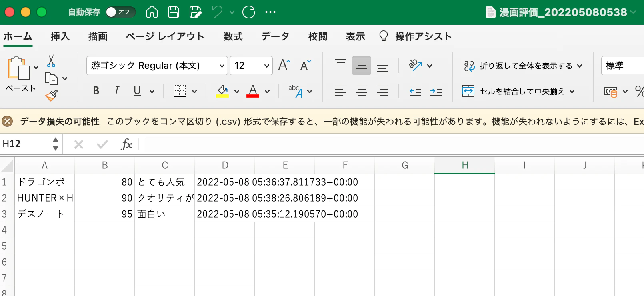Image resolution: width=644 pixels, height=296 pixels.
Task: Toggle italic formatting
Action: tap(117, 91)
